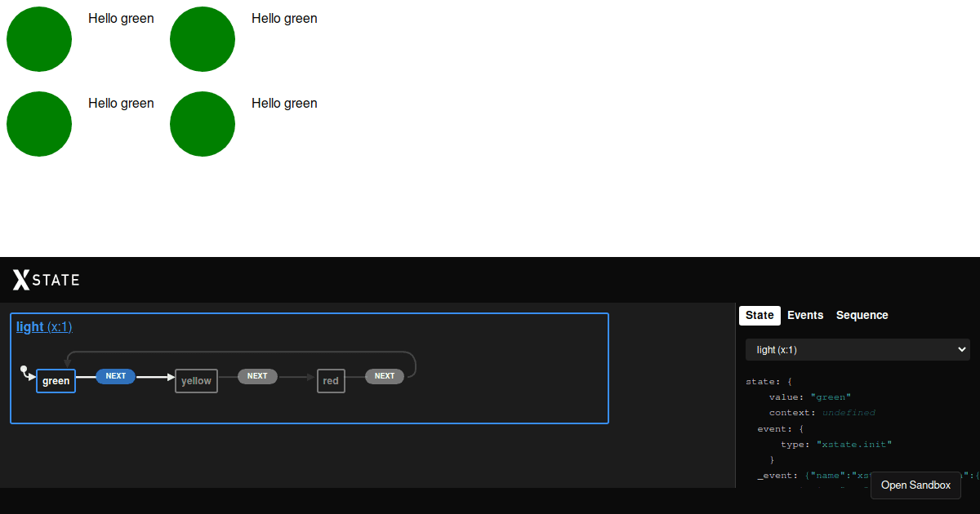
Task: Click the top-right green light circle
Action: 203,39
